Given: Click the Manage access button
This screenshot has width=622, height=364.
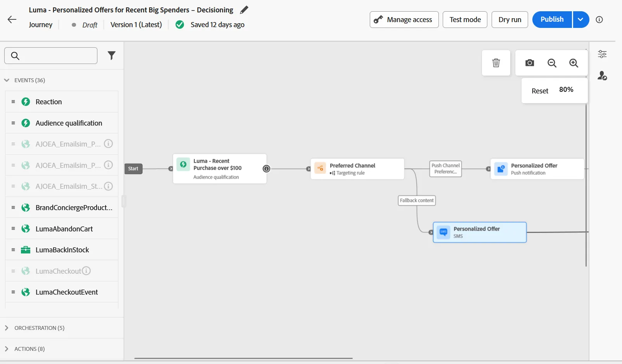Looking at the screenshot, I should 404,19.
